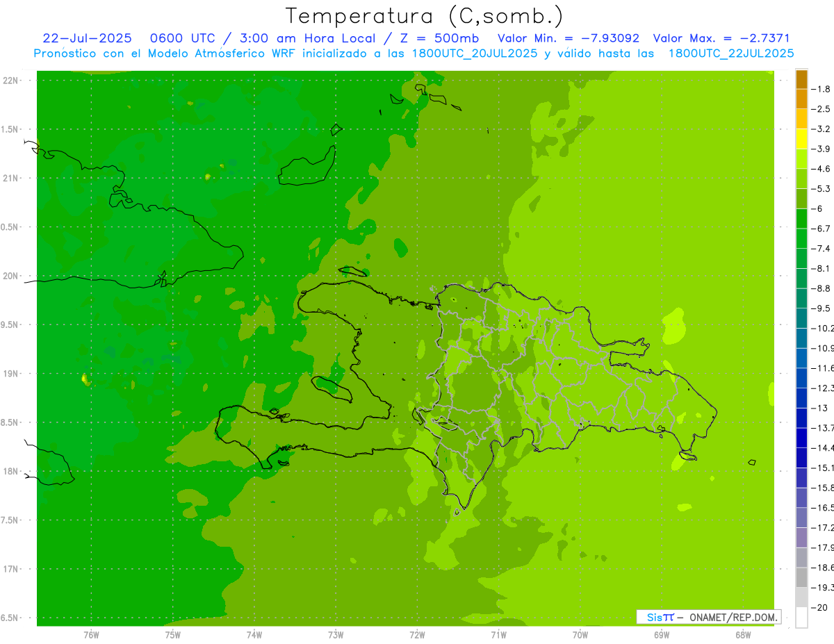Click the '21N' latitude axis label

[12, 179]
